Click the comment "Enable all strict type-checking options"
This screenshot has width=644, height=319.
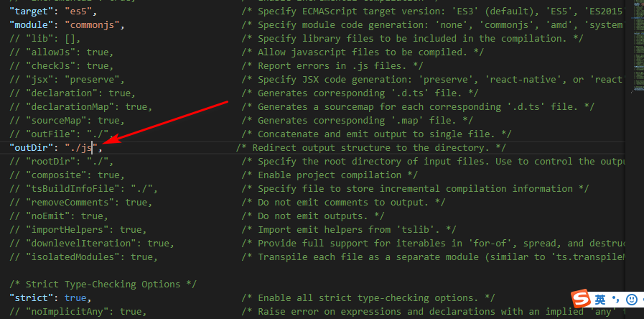pyautogui.click(x=368, y=297)
